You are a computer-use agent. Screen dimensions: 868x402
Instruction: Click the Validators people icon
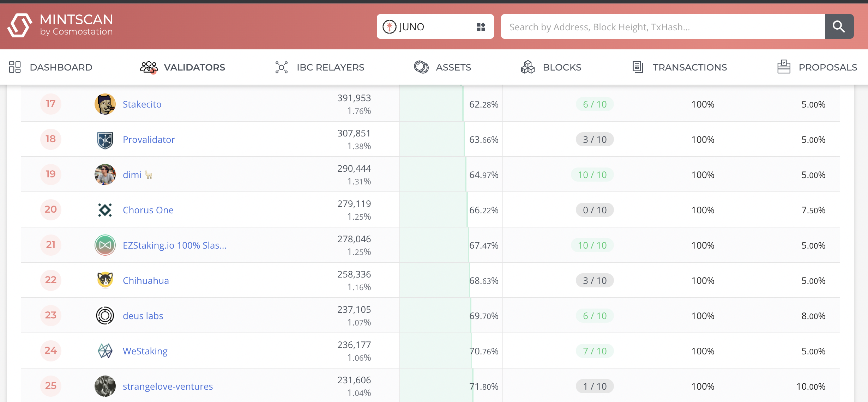(x=149, y=67)
